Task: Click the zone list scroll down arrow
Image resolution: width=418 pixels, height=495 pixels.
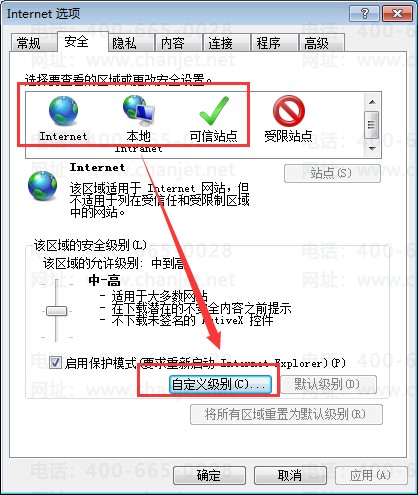Action: coord(372,149)
